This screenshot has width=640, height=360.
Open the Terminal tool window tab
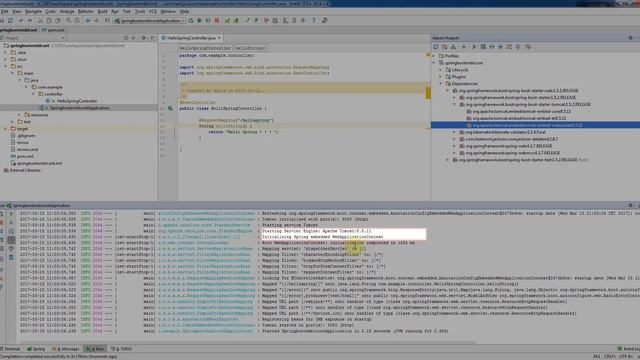[x=10, y=349]
